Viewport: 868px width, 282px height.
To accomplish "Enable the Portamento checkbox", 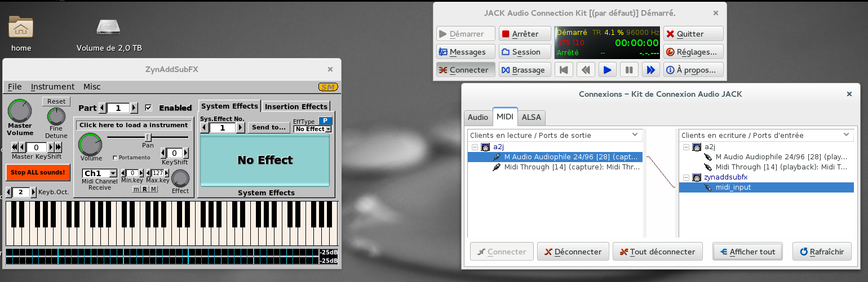I will [116, 158].
